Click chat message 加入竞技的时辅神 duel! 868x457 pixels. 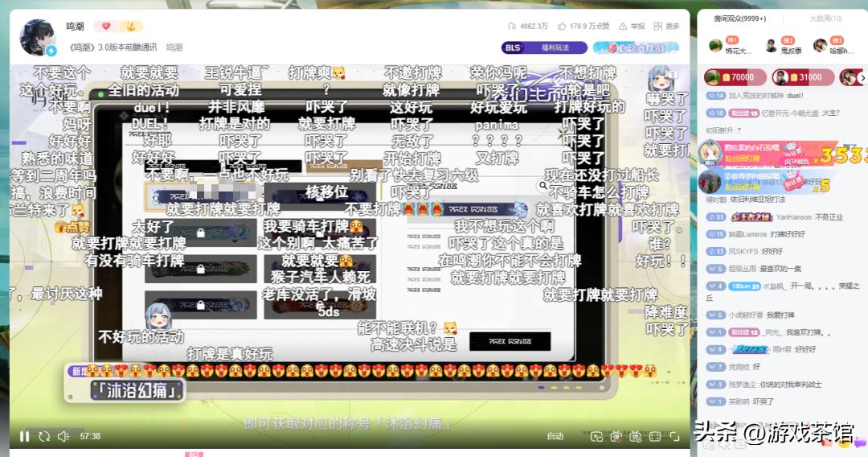[x=754, y=95]
